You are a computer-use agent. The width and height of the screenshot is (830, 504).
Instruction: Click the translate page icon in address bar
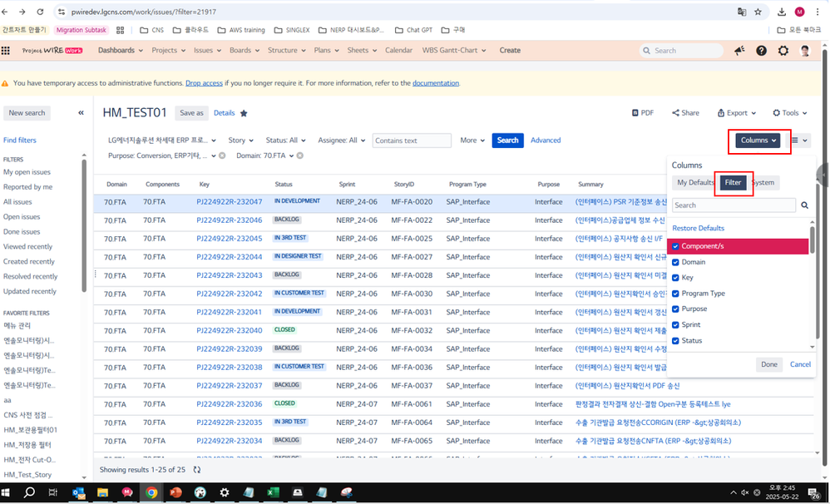pos(742,12)
